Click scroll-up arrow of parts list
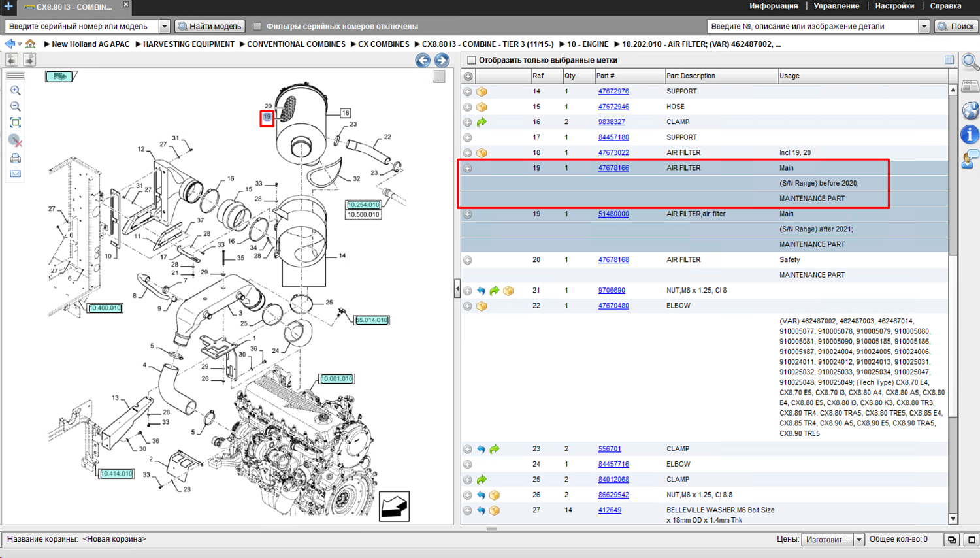The height and width of the screenshot is (558, 980). 953,90
